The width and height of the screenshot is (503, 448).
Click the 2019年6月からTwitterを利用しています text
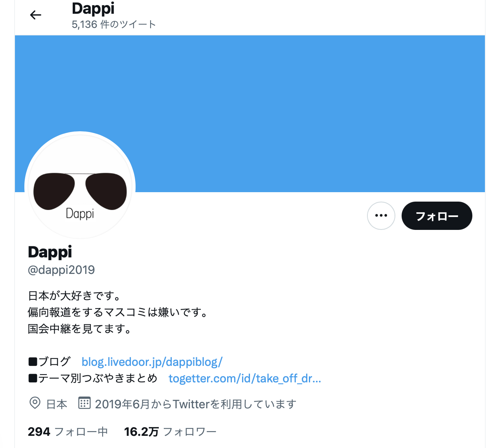click(x=196, y=404)
